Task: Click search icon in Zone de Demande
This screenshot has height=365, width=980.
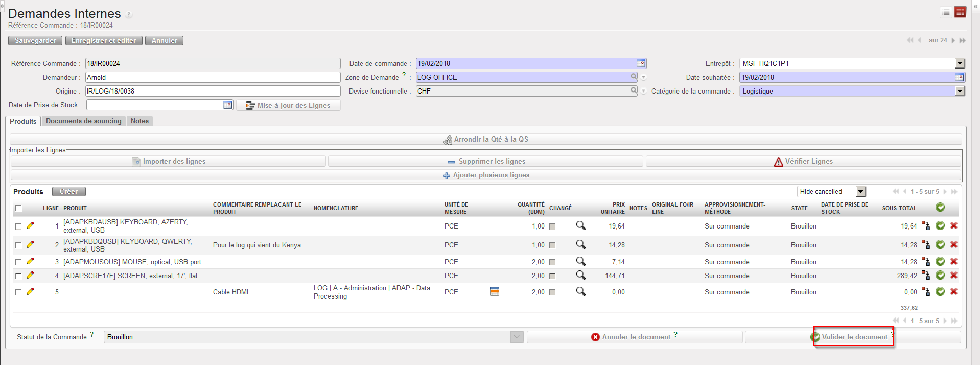Action: click(634, 77)
